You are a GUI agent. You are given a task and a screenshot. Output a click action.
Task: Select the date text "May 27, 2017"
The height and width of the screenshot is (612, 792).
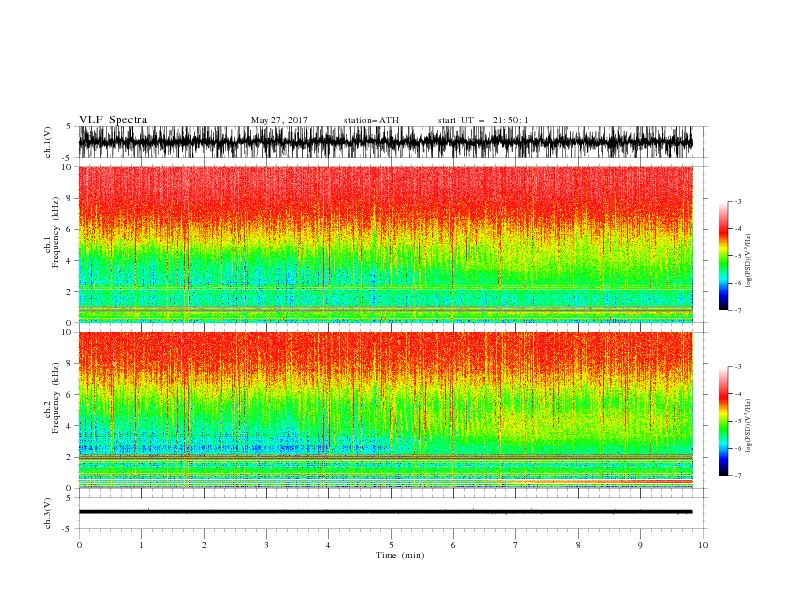click(x=279, y=120)
